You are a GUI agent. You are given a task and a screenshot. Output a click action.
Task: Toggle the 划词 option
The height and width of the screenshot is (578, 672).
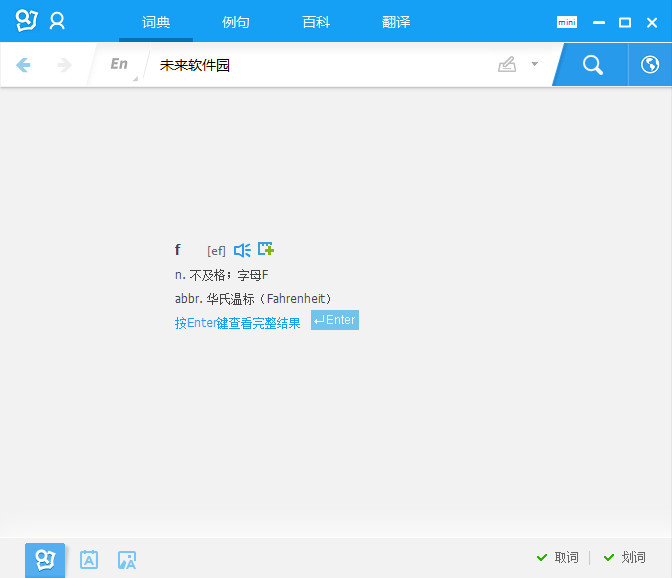click(x=625, y=557)
